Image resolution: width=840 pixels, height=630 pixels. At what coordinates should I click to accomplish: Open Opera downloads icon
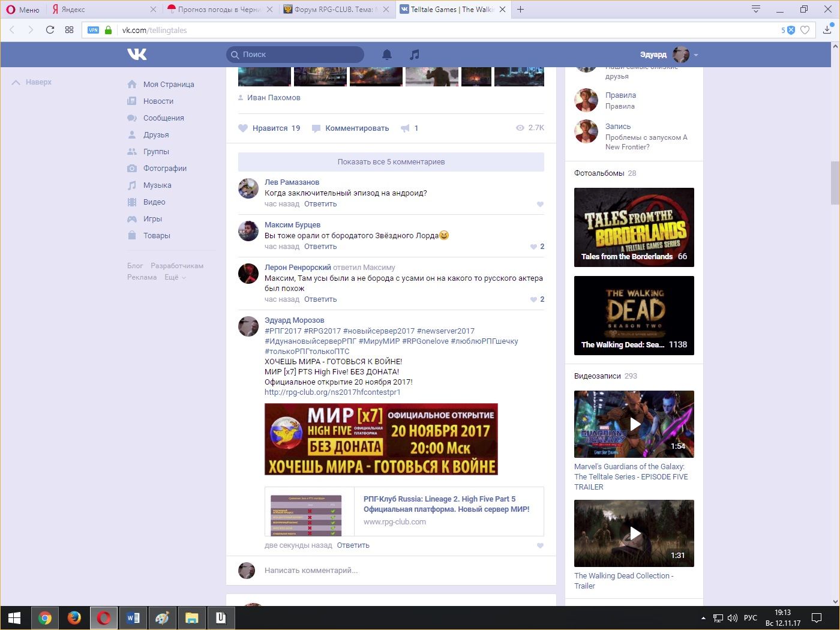(827, 30)
